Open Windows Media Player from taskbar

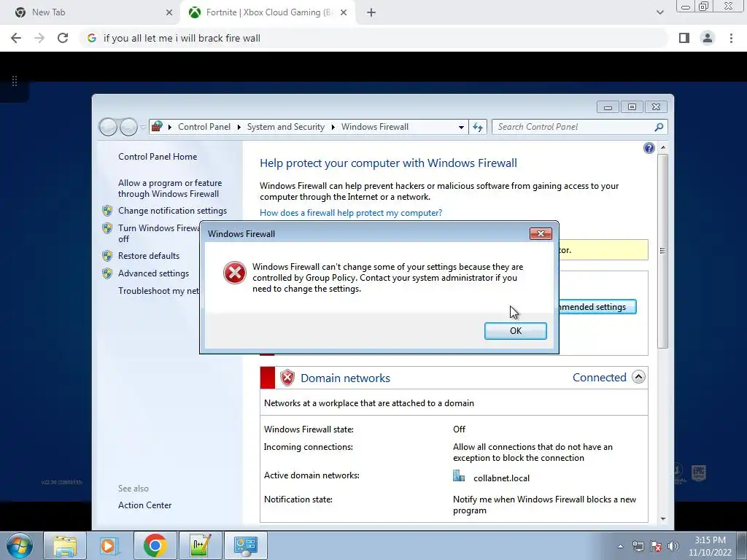tap(109, 545)
